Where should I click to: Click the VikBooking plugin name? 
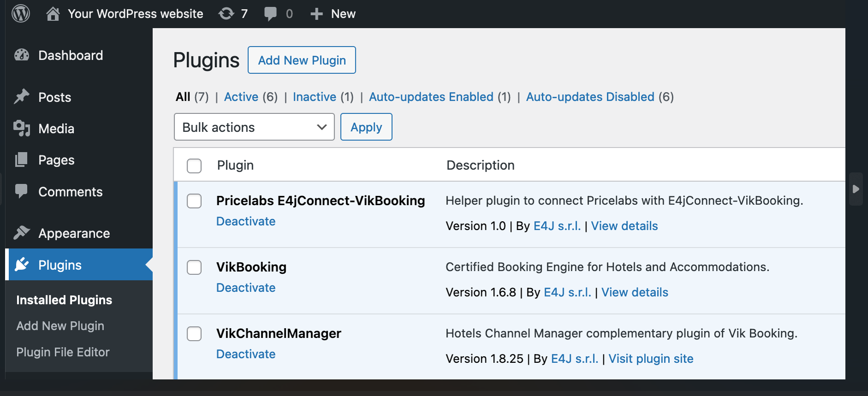(251, 267)
